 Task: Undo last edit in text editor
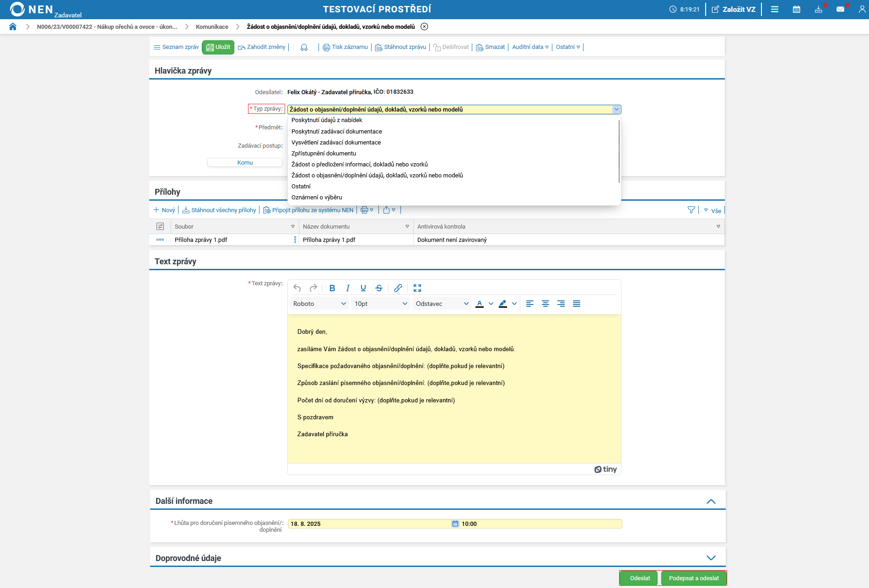tap(297, 288)
